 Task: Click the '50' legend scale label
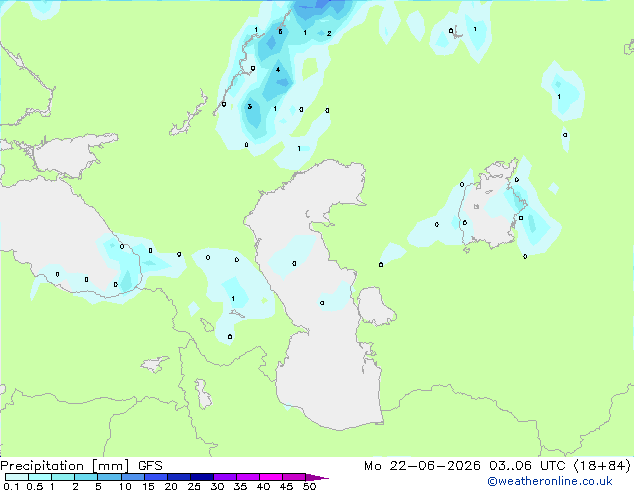[x=309, y=486]
